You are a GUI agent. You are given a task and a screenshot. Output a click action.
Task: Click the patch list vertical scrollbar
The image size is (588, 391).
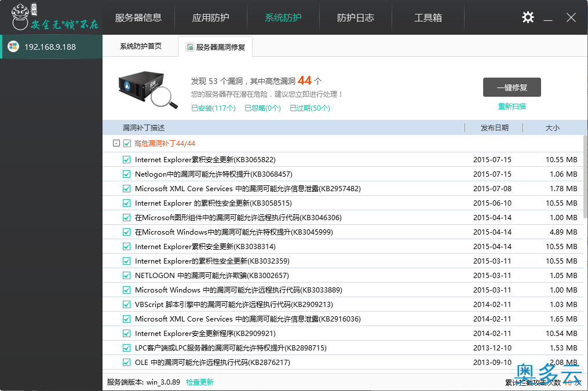pos(585,177)
